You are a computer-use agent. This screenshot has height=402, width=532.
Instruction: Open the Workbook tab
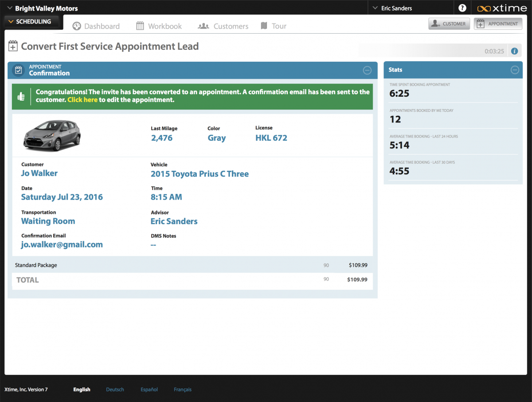(x=159, y=26)
